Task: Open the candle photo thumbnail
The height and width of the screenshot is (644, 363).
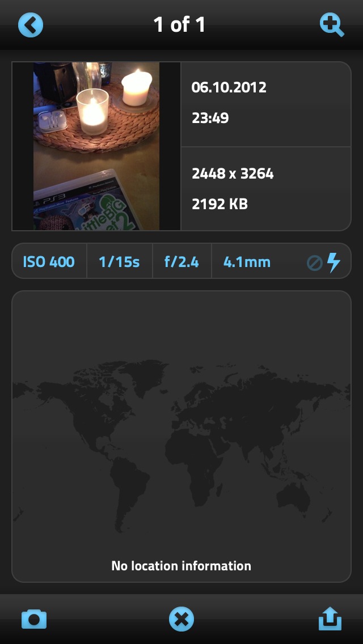Action: pos(96,146)
